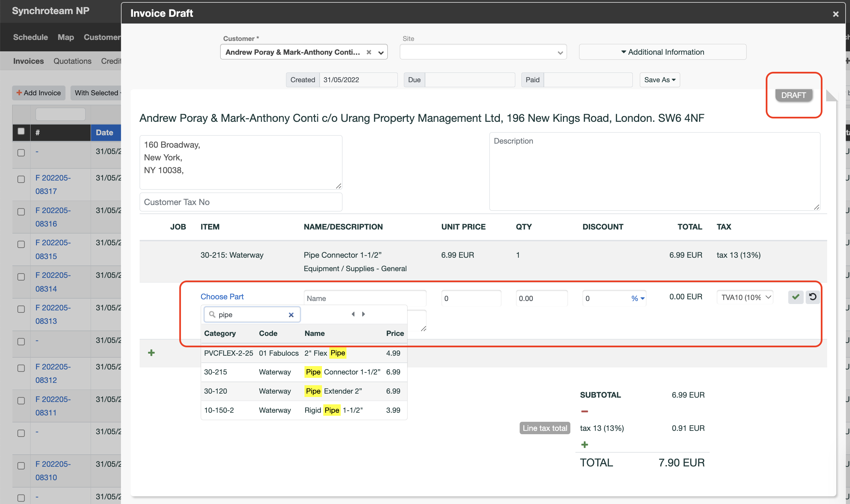Open Schedule in top navigation
Screen dimensions: 850x504
(30, 37)
